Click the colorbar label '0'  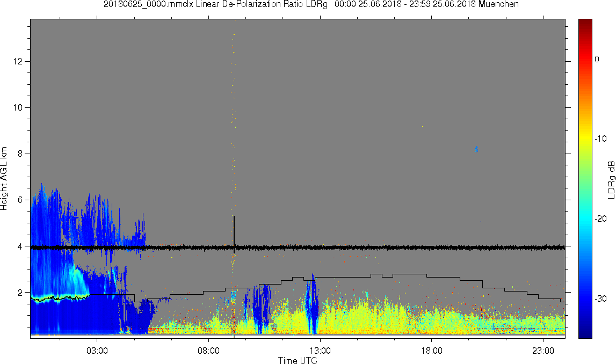(x=597, y=59)
